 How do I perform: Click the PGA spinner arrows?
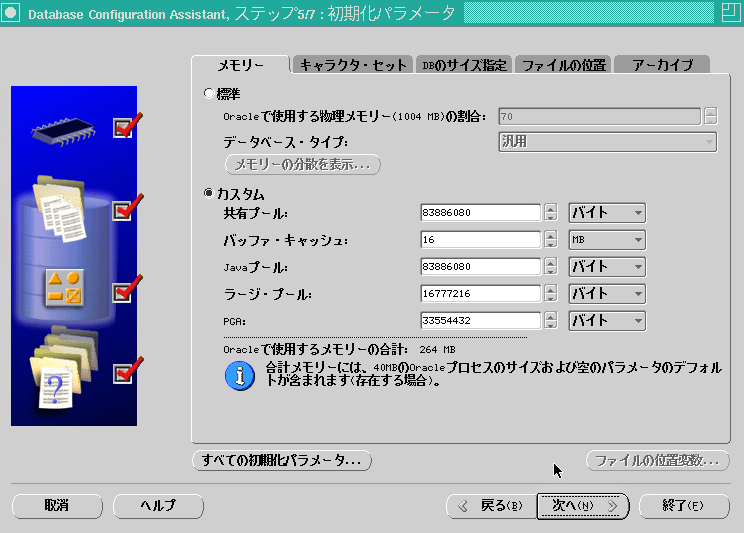550,321
